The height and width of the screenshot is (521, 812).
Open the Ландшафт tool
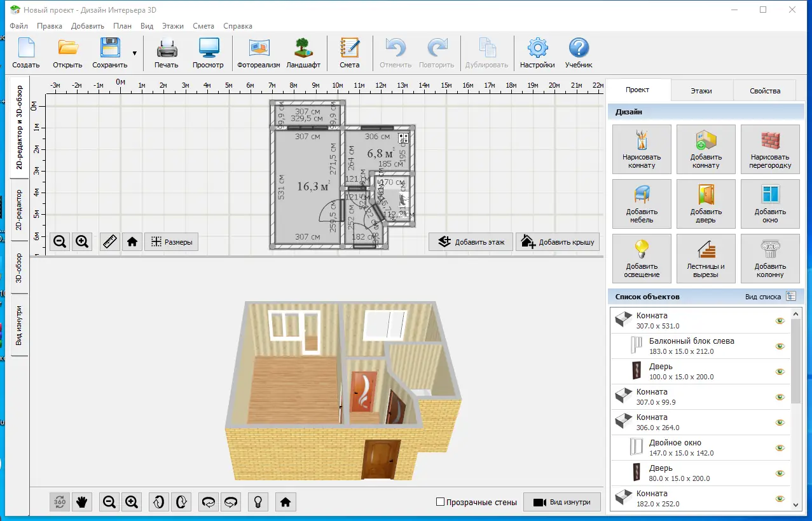(x=303, y=53)
